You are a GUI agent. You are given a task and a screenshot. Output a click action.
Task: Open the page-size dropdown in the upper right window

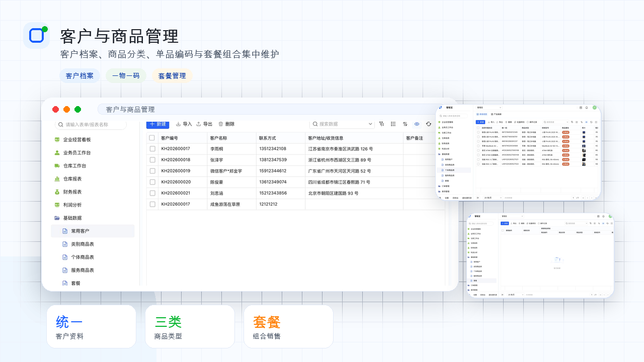(x=493, y=198)
